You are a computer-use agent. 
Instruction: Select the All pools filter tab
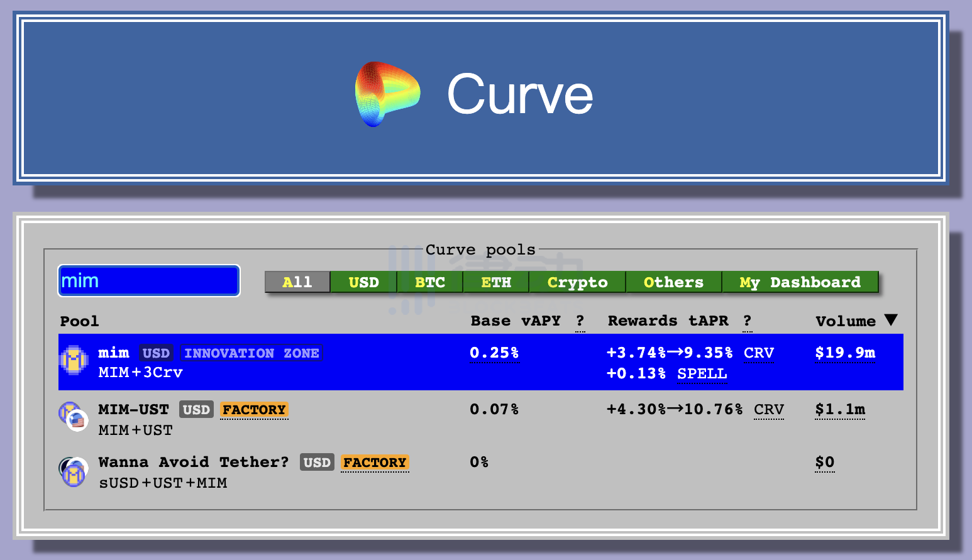pos(297,282)
